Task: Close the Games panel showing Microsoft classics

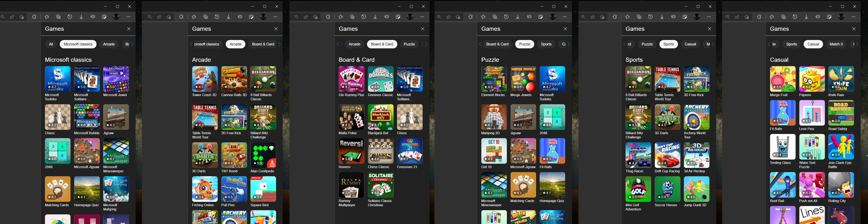Action: tap(129, 29)
